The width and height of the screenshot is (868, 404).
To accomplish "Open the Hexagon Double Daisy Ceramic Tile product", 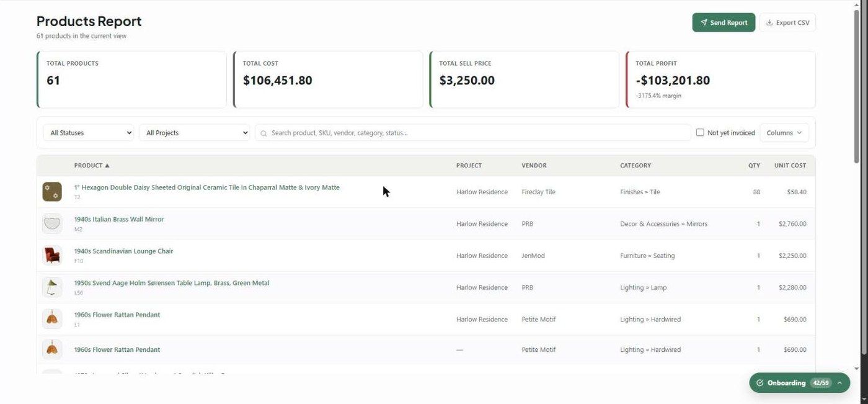I will [x=206, y=187].
